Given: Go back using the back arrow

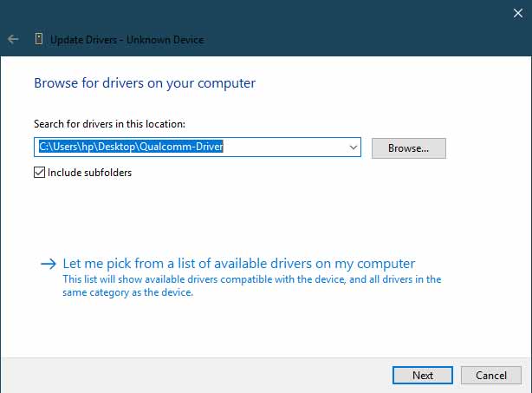Looking at the screenshot, I should coord(13,39).
